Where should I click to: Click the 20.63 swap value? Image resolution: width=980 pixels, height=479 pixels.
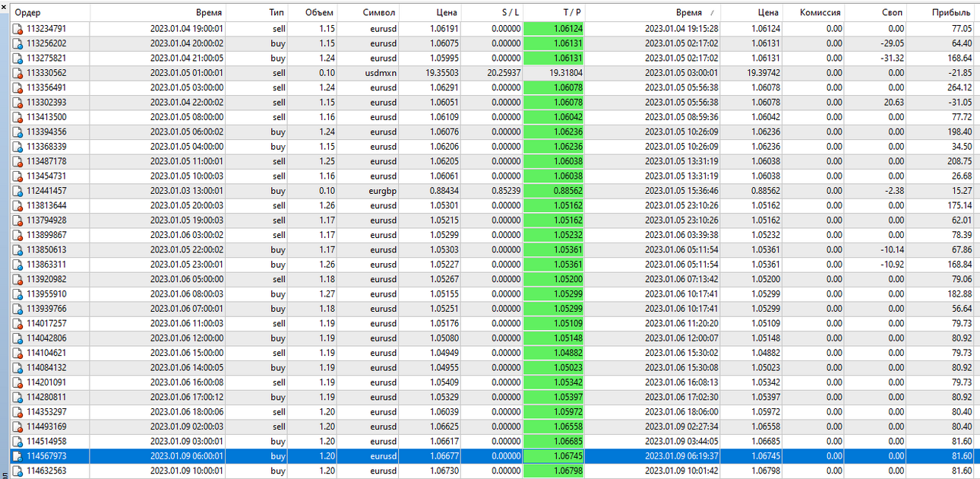[x=893, y=103]
